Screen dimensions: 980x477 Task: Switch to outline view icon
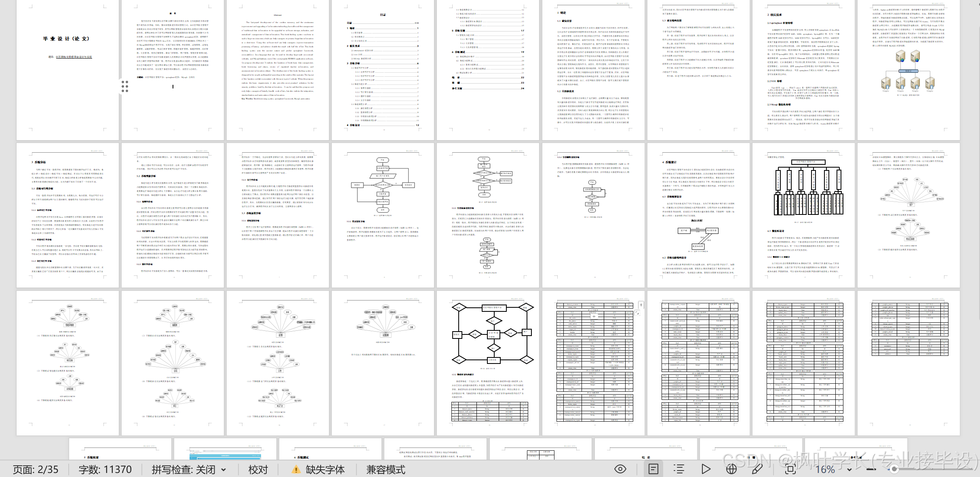(679, 469)
